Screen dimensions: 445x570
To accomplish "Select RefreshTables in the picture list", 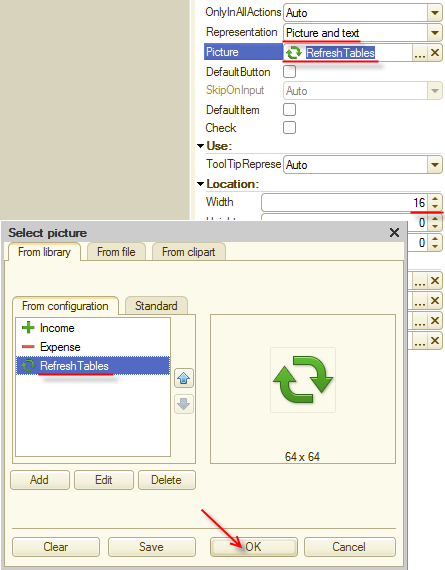I will [93, 366].
